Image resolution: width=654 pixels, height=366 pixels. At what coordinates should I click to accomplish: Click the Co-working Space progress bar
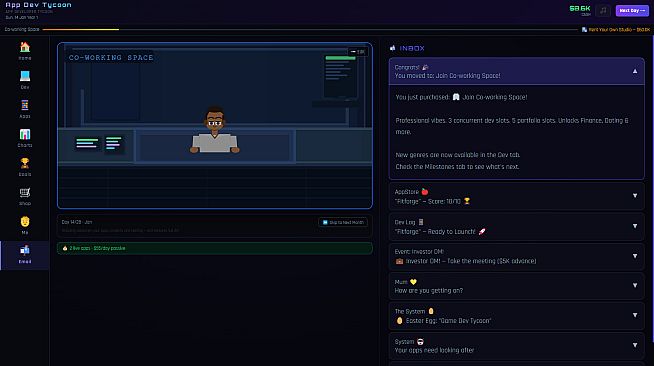point(309,30)
